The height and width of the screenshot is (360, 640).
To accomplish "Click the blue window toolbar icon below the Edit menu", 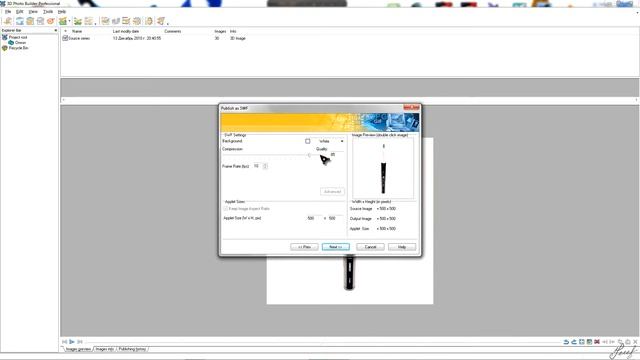I will (x=20, y=21).
